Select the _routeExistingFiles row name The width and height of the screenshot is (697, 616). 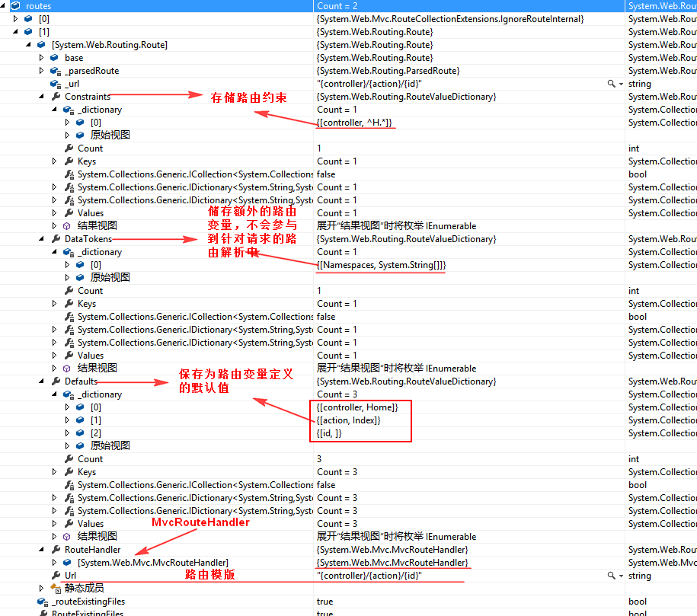click(88, 602)
